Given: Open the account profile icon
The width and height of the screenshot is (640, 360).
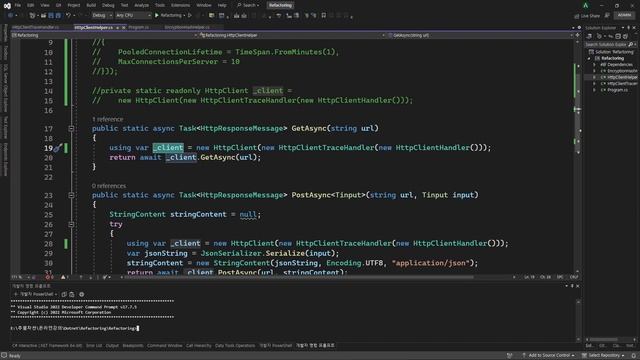Looking at the screenshot, I should coord(586,5).
